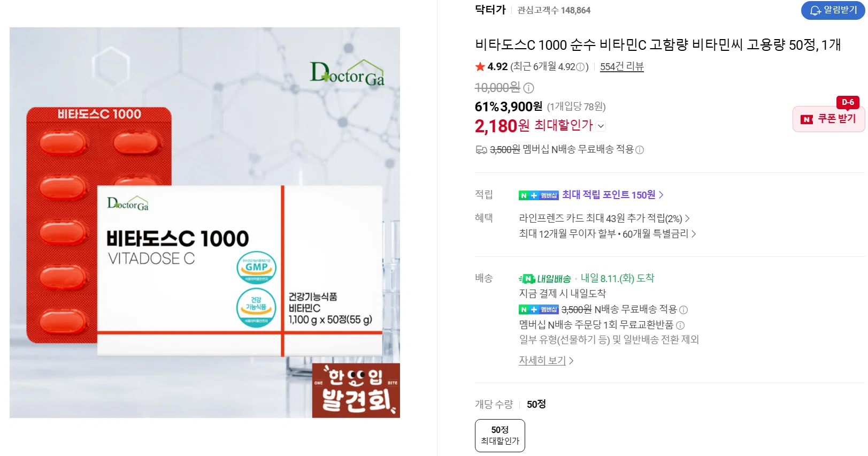Click the delivery truck icon by the shipping fee

[x=481, y=150]
